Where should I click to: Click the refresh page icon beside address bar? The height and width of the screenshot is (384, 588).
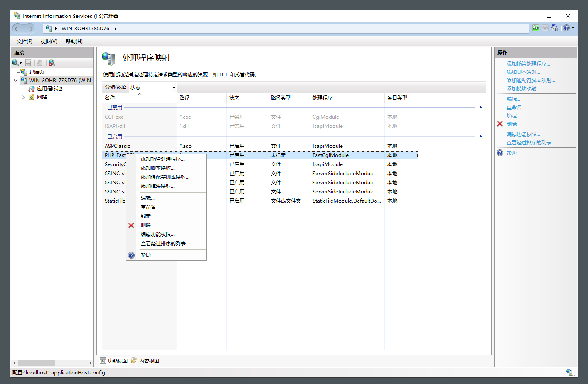(536, 28)
